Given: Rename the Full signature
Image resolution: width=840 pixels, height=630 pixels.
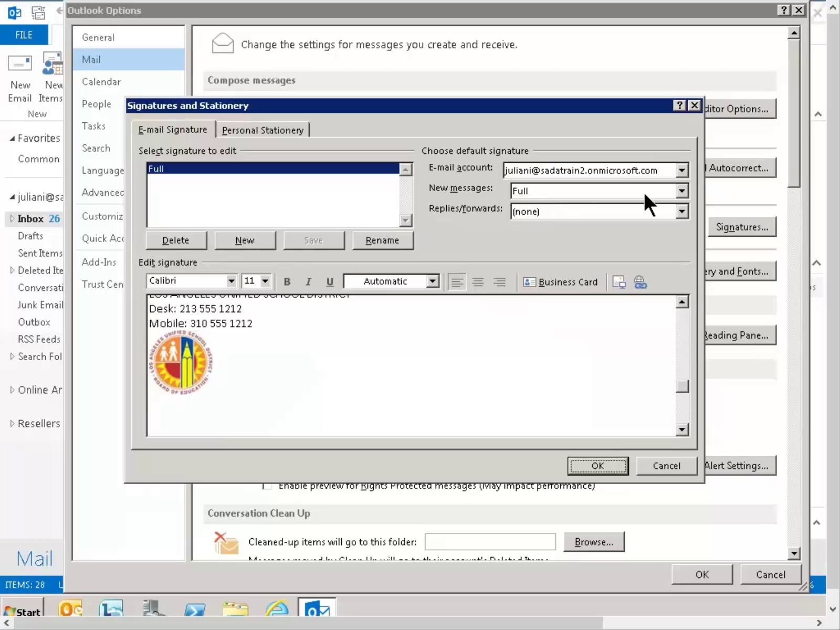Looking at the screenshot, I should click(x=383, y=240).
